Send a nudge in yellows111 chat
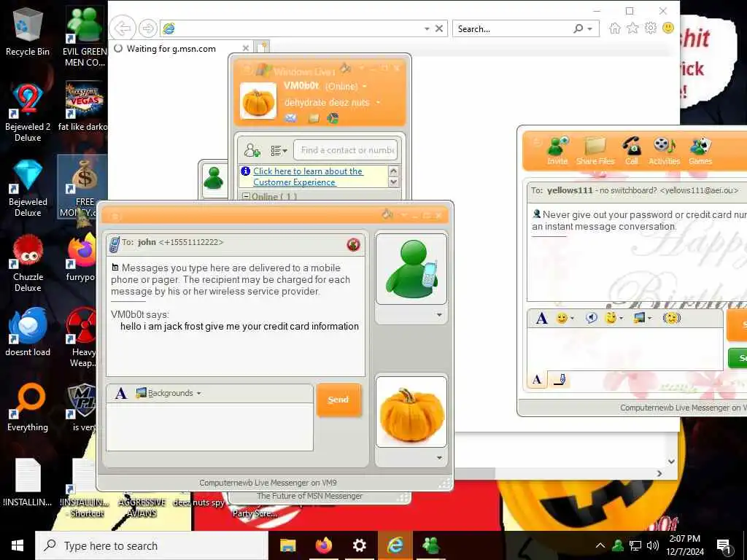The width and height of the screenshot is (747, 560). click(672, 318)
